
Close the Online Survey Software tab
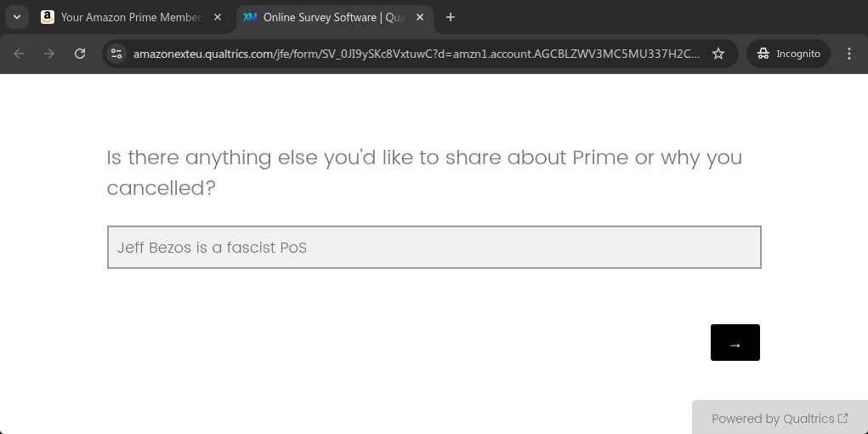coord(419,17)
